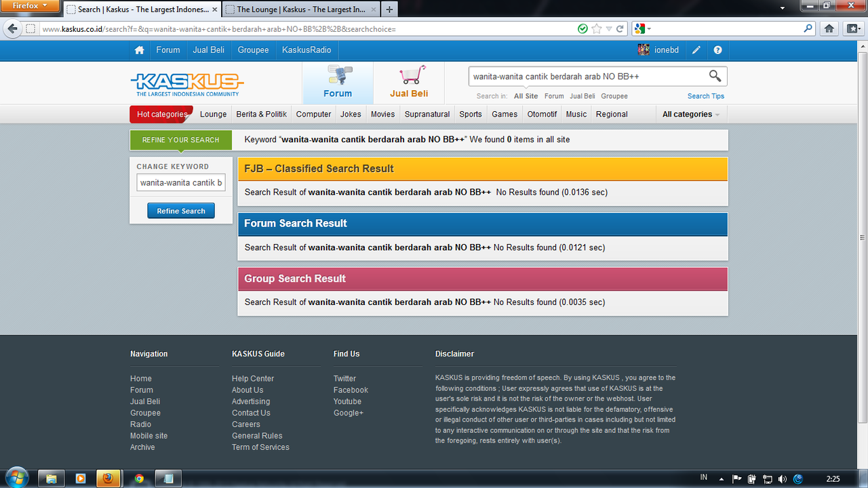Click the ionebd user avatar
This screenshot has height=488, width=868.
(x=644, y=49)
